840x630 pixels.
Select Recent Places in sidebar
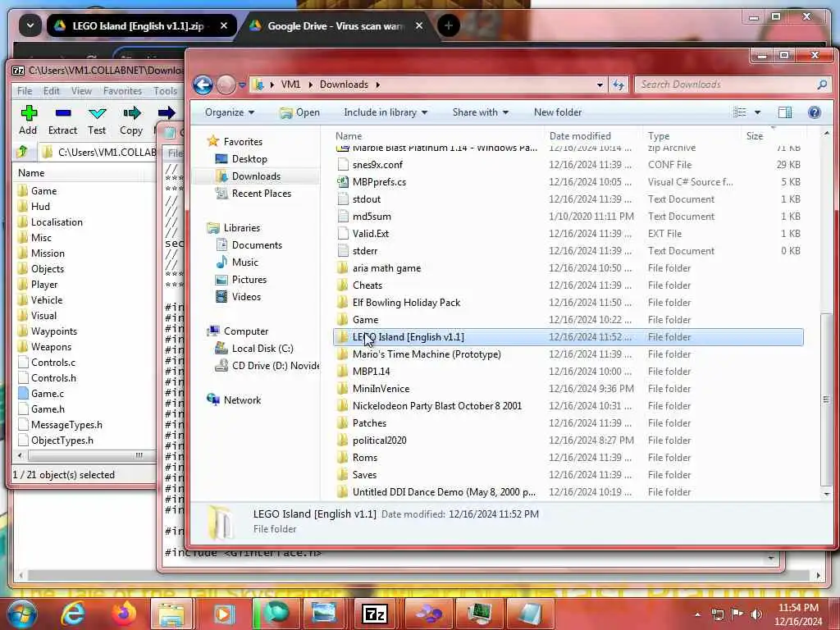tap(262, 194)
